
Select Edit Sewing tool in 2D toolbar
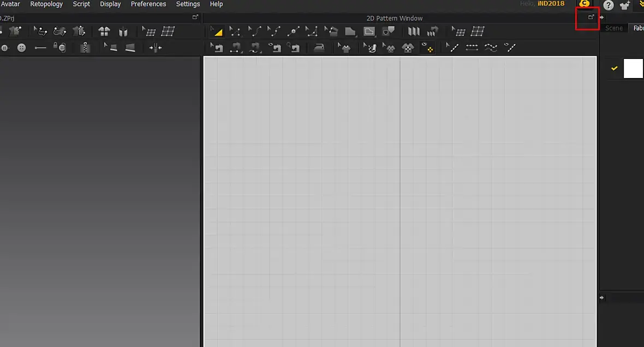[x=217, y=47]
